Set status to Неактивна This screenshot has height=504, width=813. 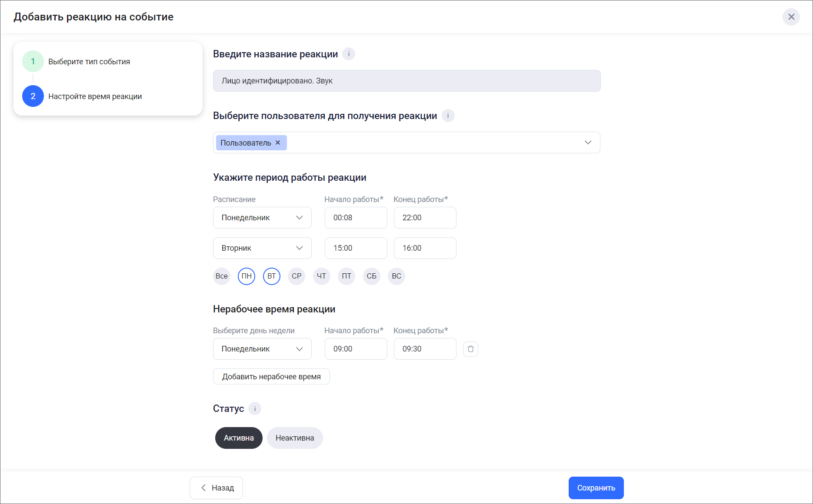[295, 438]
